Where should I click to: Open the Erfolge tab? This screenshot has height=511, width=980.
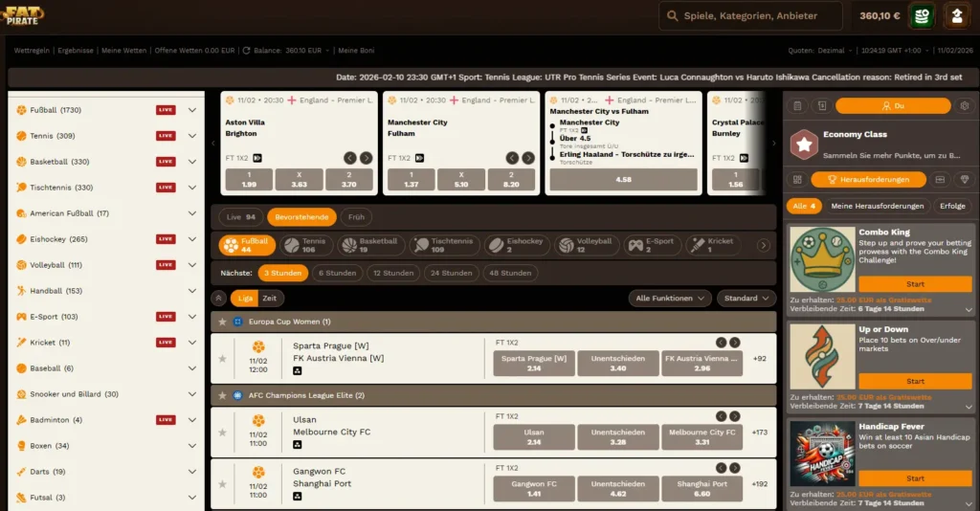click(x=952, y=206)
